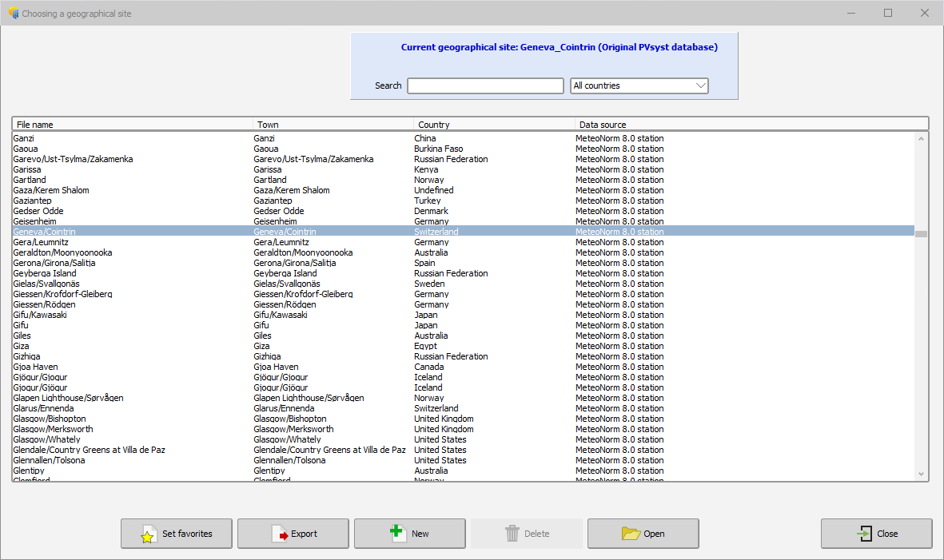Click the scrollbar up arrow
The height and width of the screenshot is (560, 944).
(x=921, y=139)
